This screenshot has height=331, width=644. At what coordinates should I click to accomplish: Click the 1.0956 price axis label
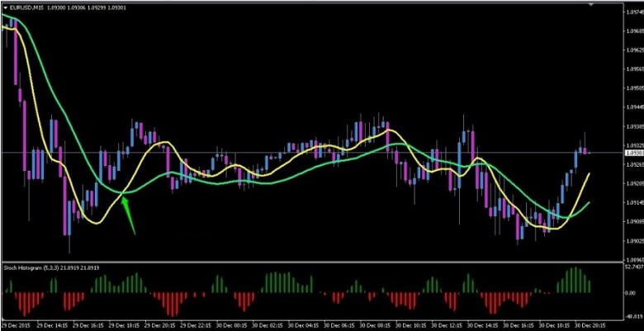coord(634,69)
